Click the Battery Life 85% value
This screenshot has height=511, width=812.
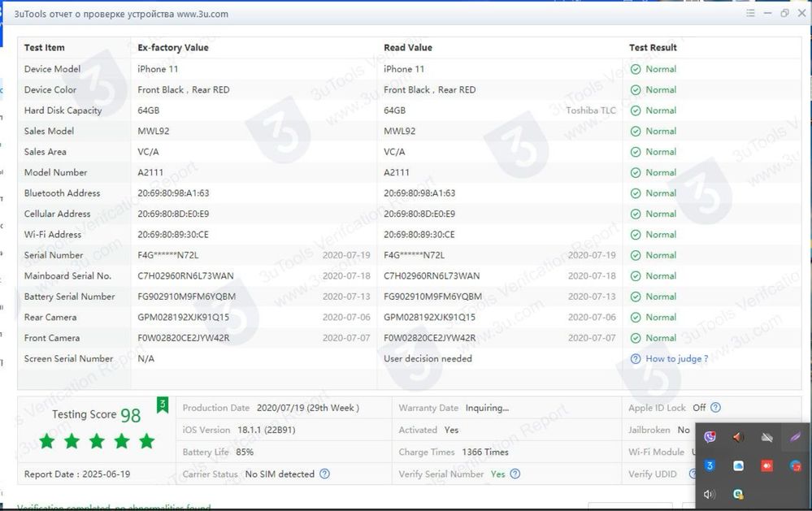pos(245,452)
